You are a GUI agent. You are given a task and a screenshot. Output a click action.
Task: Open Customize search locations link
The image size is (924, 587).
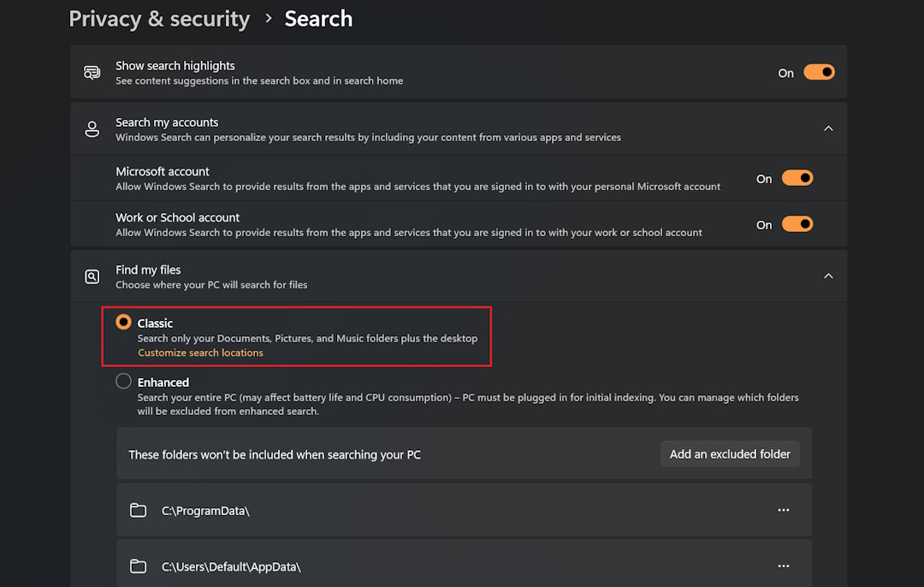tap(200, 353)
